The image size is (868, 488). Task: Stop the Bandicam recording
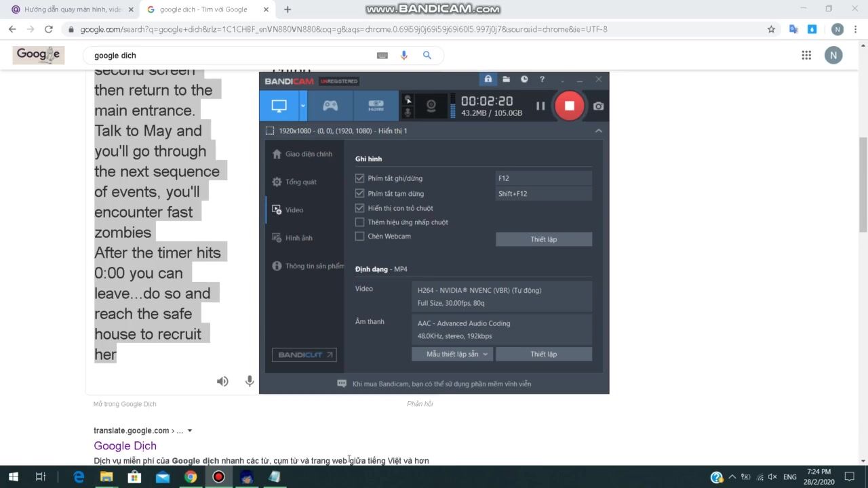pos(569,106)
